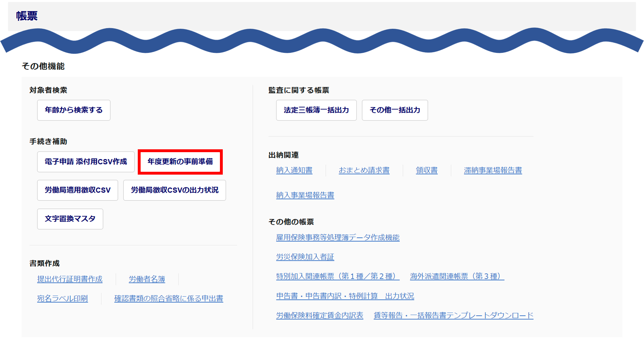Open 電子申請 添付用CSV作成
The width and height of the screenshot is (644, 341).
point(86,162)
